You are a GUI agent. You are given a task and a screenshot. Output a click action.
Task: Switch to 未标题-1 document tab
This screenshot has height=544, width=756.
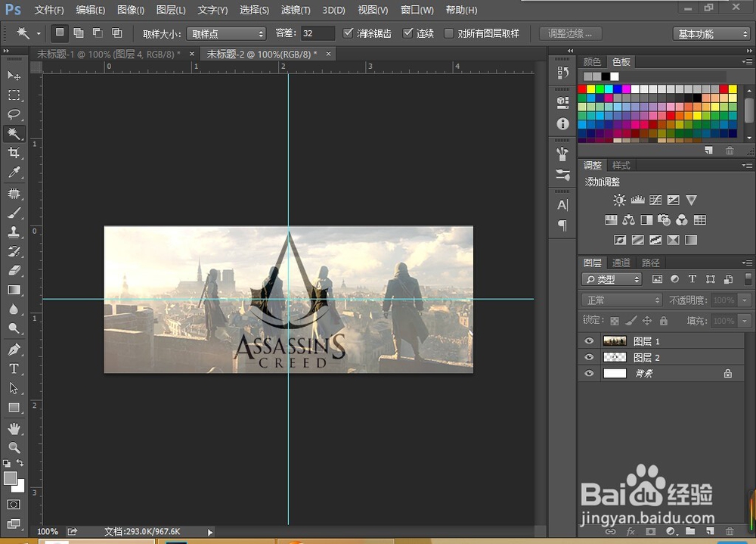(109, 54)
